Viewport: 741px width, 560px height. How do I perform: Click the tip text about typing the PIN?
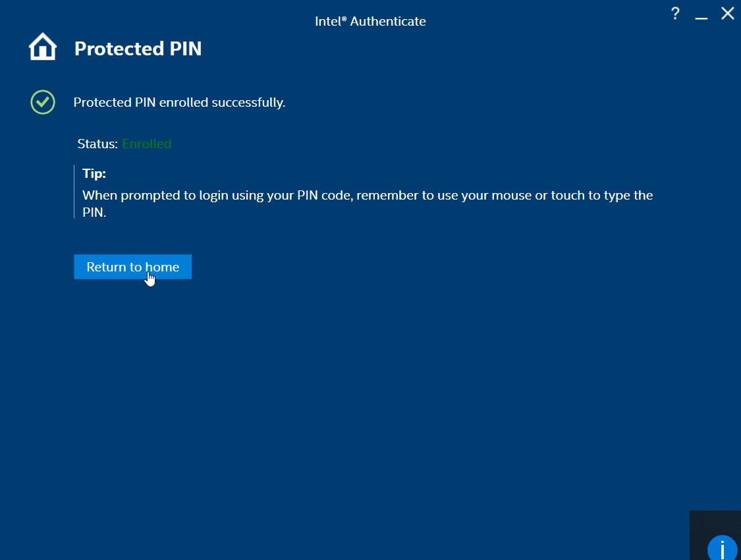368,204
